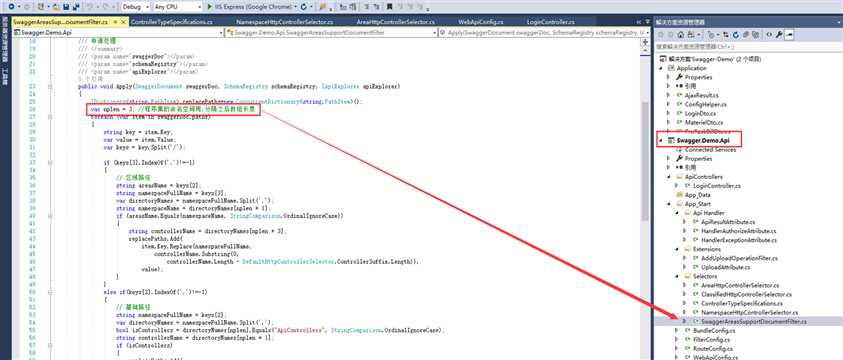Open ApiResultAttribute.cs file
The image size is (843, 360).
point(728,222)
